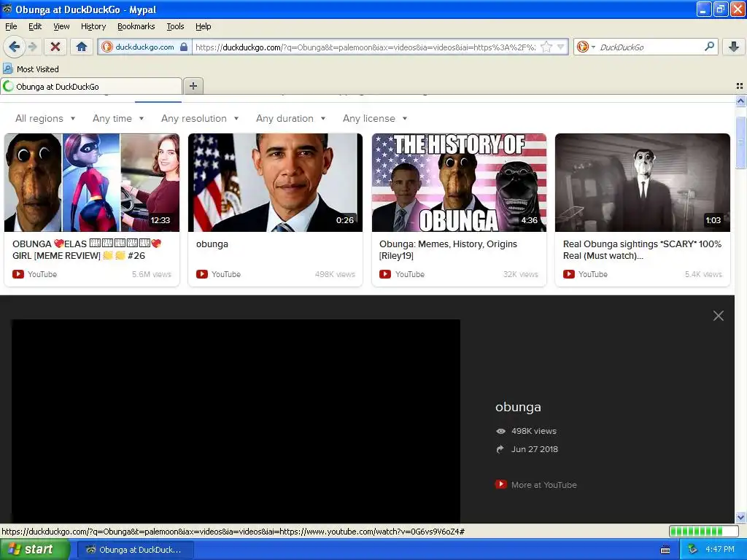Open the Bookmarks menu
The height and width of the screenshot is (560, 747).
[136, 26]
